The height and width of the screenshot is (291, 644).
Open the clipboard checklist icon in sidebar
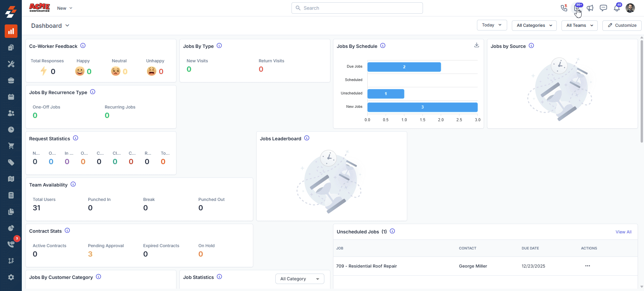[x=11, y=48]
